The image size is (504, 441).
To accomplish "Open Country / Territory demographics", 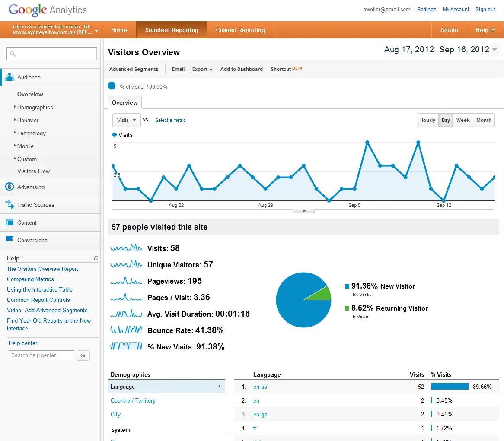I will click(133, 400).
